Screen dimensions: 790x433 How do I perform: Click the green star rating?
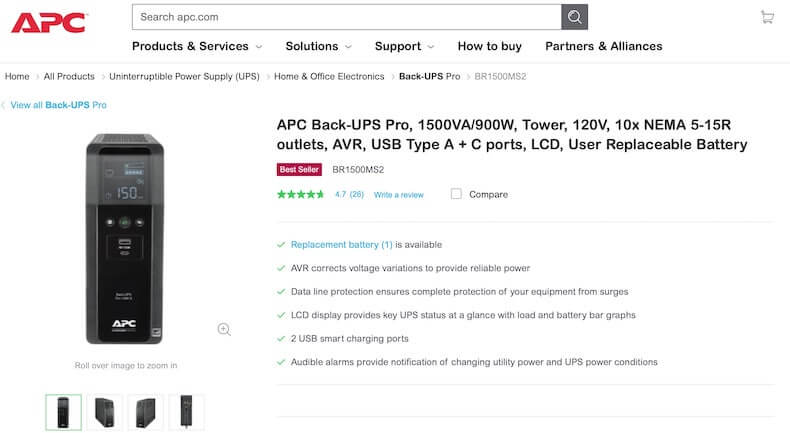click(300, 194)
